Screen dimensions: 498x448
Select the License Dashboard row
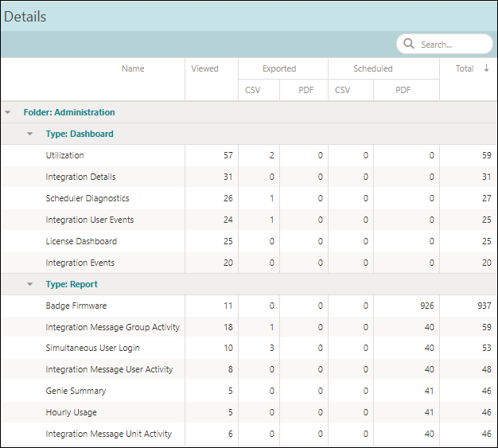click(x=249, y=241)
